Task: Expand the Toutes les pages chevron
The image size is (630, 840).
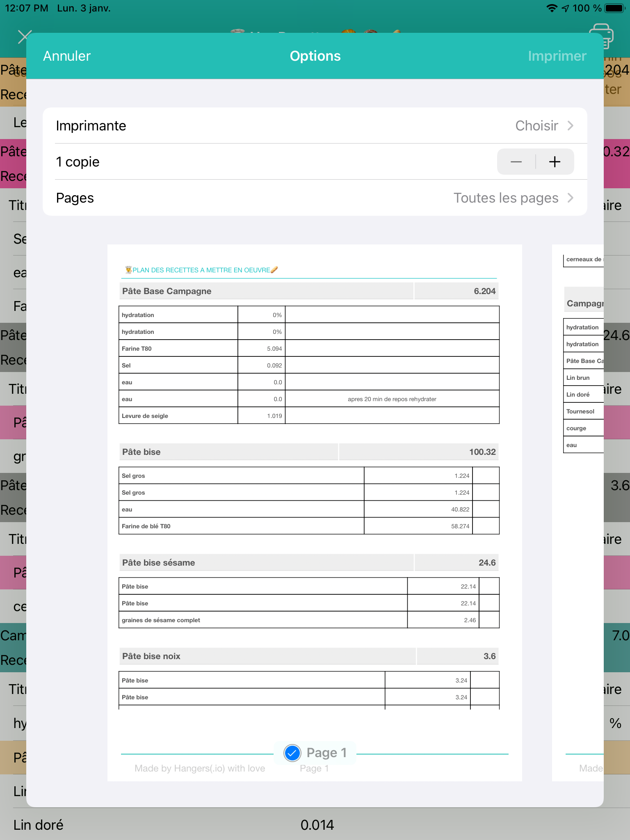Action: (571, 198)
